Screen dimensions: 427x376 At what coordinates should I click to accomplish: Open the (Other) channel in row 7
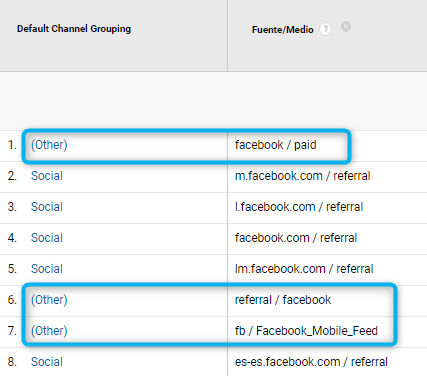point(49,331)
